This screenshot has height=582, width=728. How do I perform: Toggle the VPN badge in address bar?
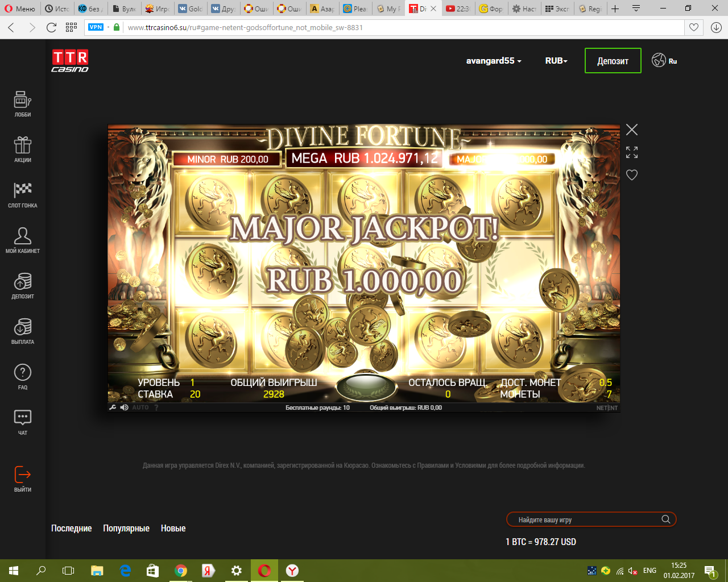(96, 27)
